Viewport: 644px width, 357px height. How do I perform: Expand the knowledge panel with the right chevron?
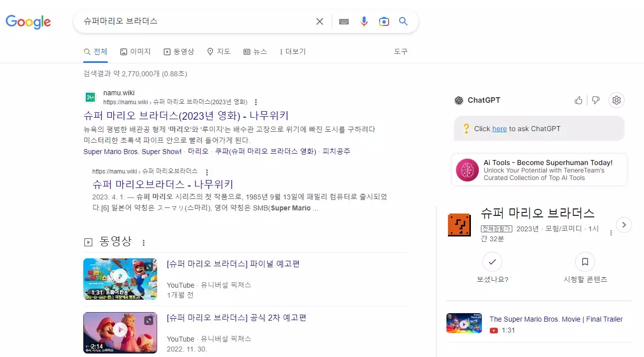point(624,225)
